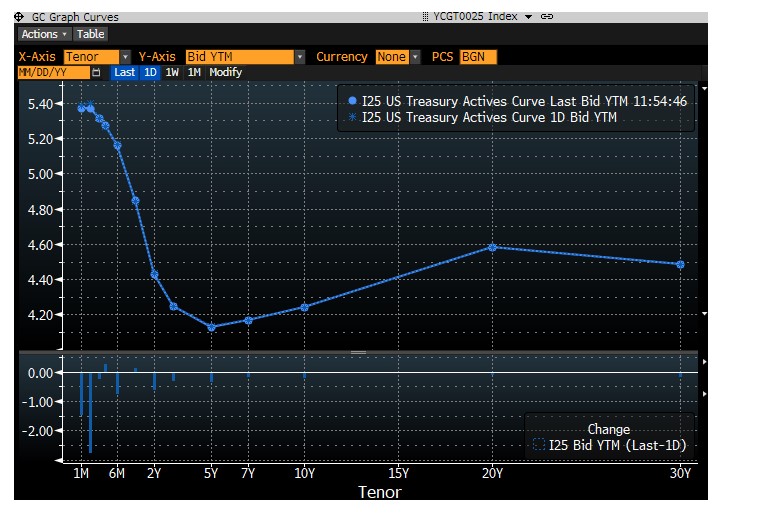Click the 'GC Graph Curves' title text
The image size is (762, 517).
75,17
